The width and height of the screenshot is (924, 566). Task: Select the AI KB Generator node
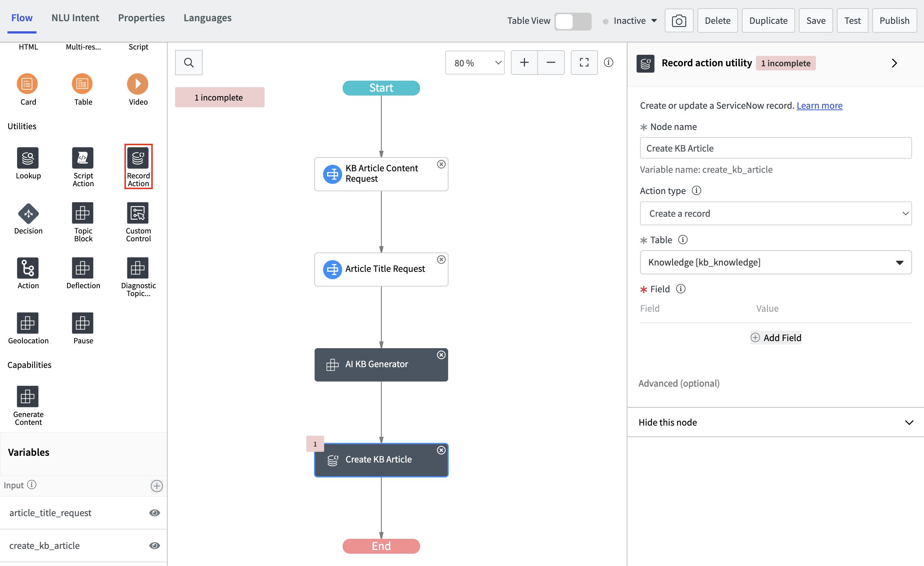pyautogui.click(x=381, y=365)
